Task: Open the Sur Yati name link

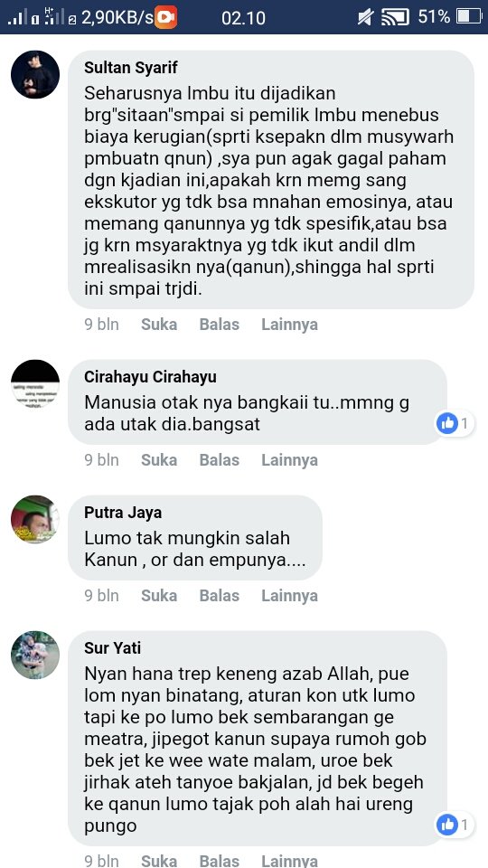Action: point(113,648)
